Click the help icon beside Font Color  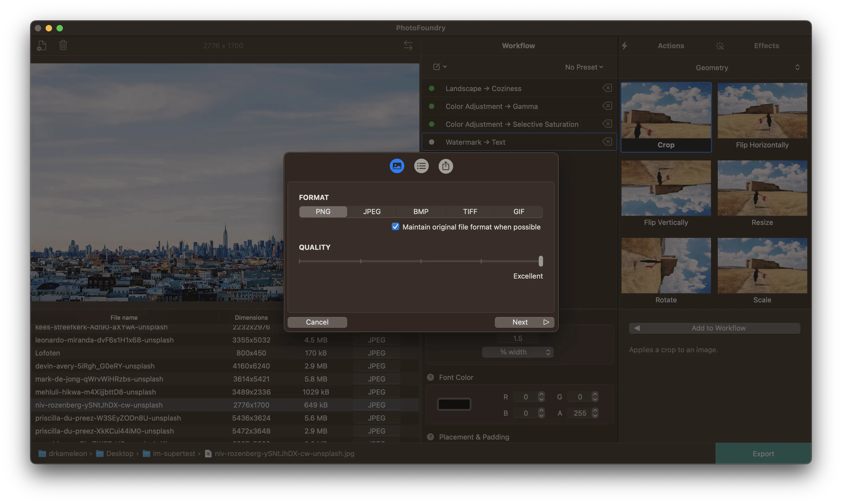[x=430, y=377]
